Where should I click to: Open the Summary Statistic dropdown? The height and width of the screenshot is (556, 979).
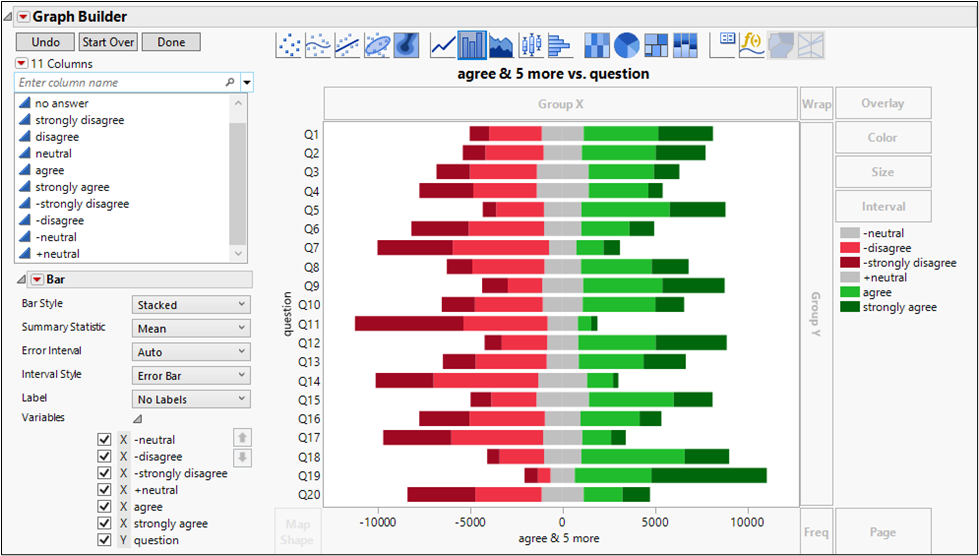pyautogui.click(x=191, y=328)
